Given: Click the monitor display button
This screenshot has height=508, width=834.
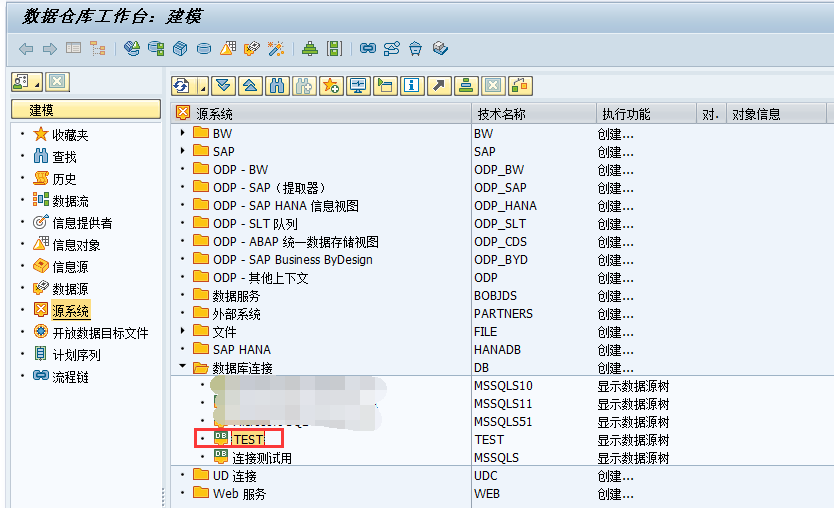Looking at the screenshot, I should point(358,86).
